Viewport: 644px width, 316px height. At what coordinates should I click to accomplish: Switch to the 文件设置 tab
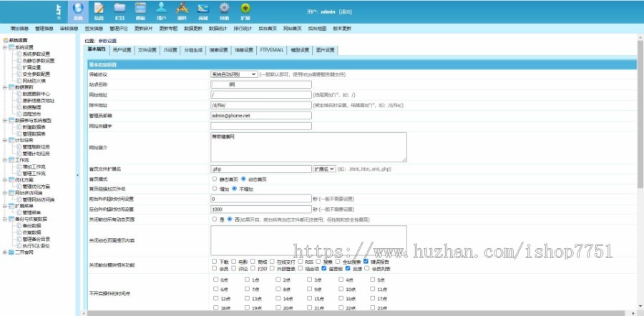pos(147,50)
